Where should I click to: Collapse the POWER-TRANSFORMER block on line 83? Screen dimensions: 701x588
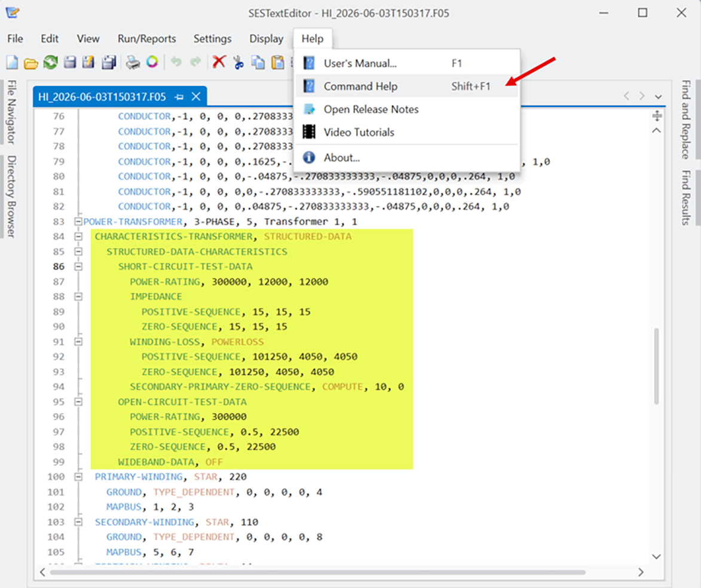pos(78,221)
